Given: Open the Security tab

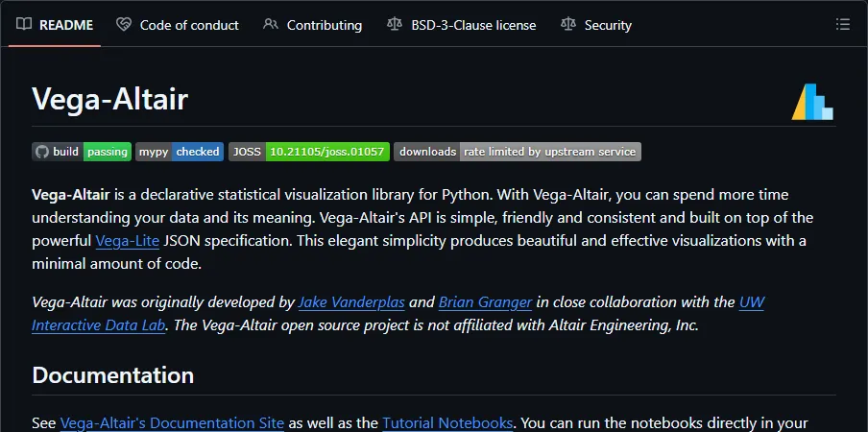Looking at the screenshot, I should (595, 25).
